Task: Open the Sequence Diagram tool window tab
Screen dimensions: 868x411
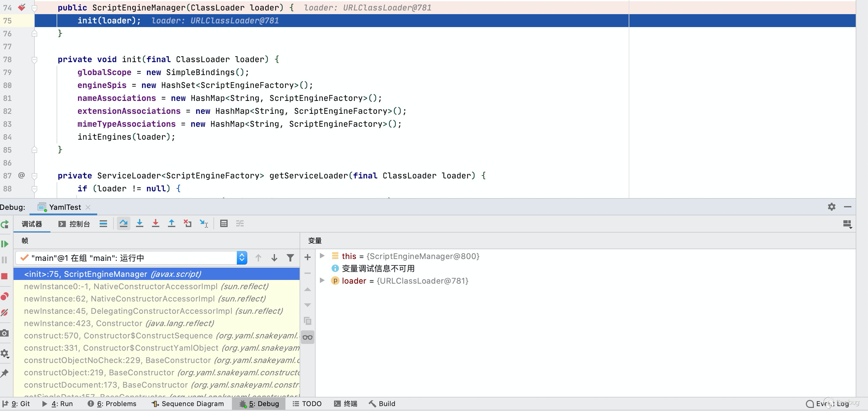Action: [x=188, y=404]
